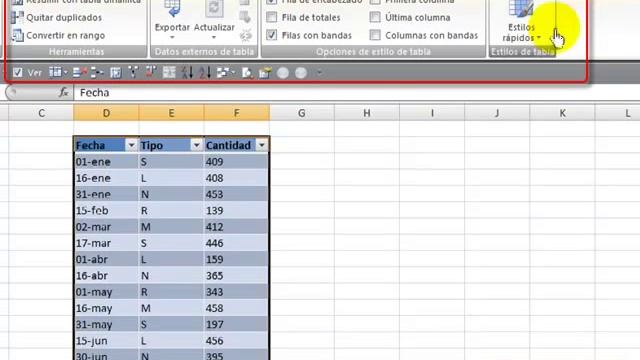
Task: Select column J header
Action: click(497, 113)
